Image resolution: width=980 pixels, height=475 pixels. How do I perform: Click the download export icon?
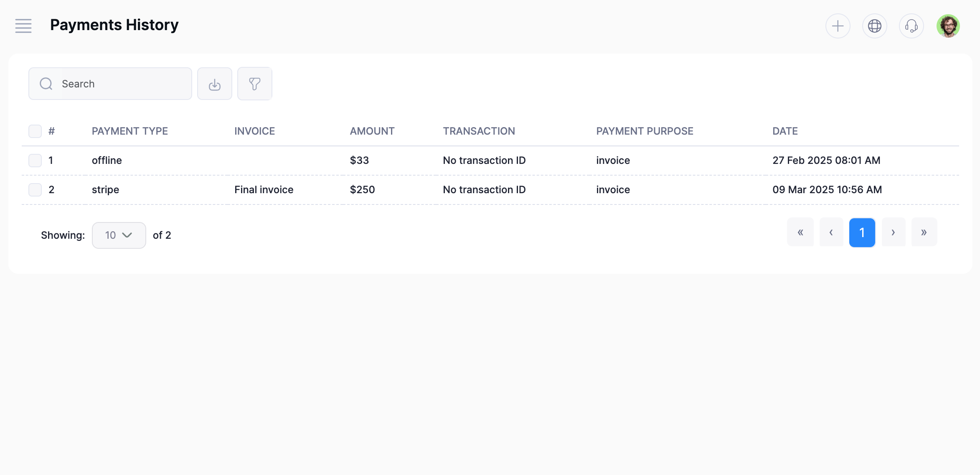[x=215, y=84]
